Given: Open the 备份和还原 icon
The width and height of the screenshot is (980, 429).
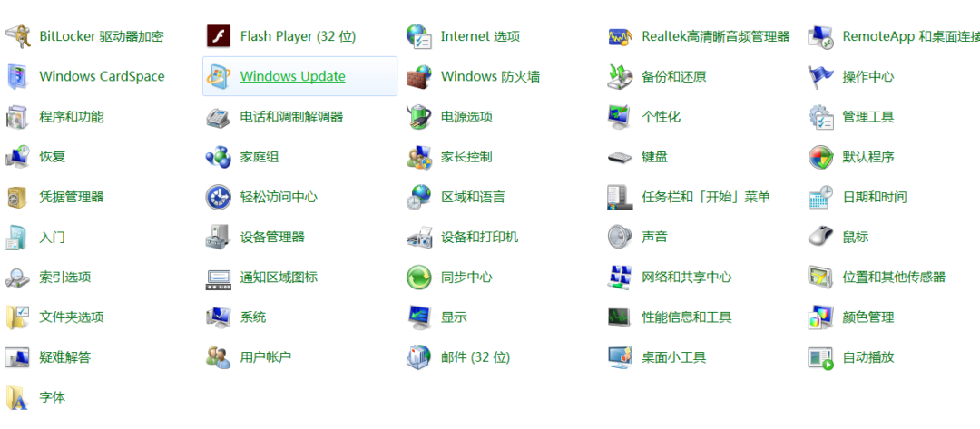Looking at the screenshot, I should pyautogui.click(x=620, y=76).
